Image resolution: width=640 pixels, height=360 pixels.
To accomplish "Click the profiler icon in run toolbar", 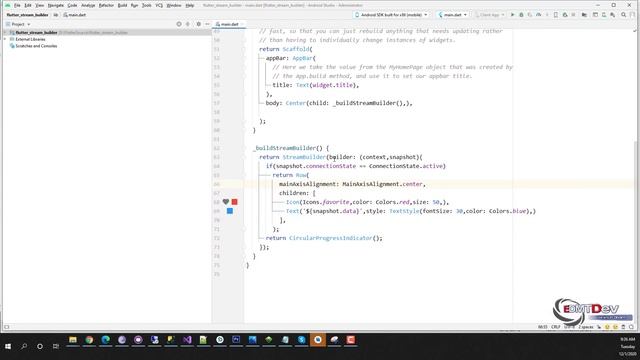I will coord(538,15).
